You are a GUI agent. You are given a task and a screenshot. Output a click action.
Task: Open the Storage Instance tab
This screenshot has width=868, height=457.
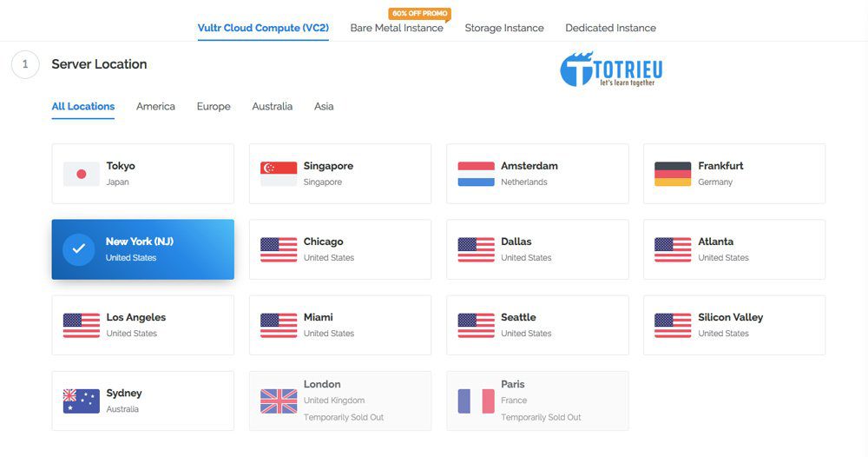point(504,28)
